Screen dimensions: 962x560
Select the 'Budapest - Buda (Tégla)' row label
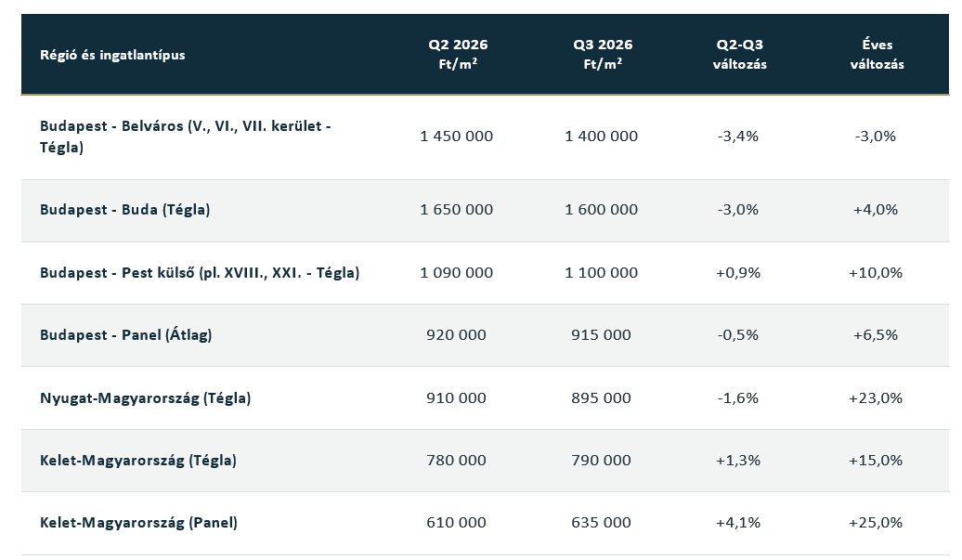tap(125, 210)
